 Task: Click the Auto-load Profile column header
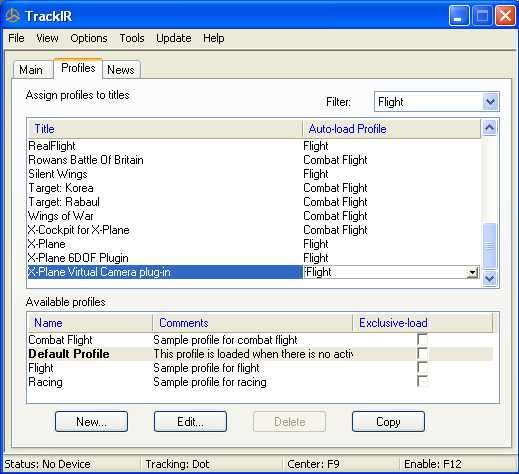point(392,129)
